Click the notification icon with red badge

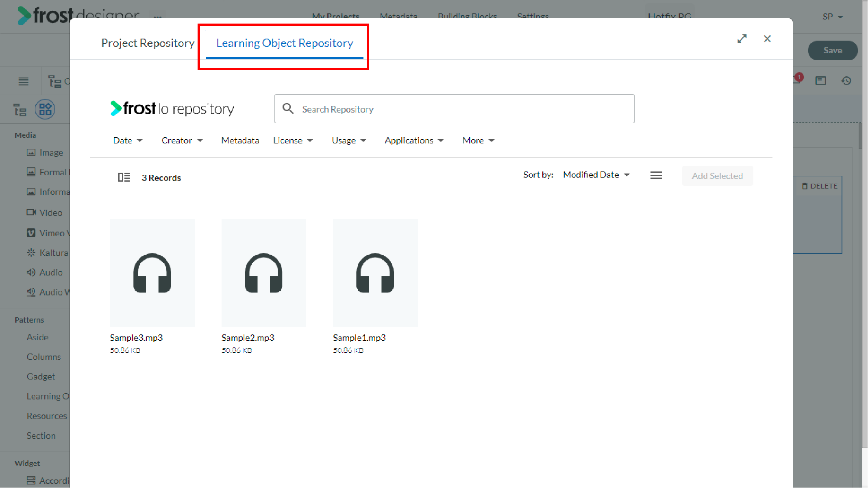coord(798,78)
